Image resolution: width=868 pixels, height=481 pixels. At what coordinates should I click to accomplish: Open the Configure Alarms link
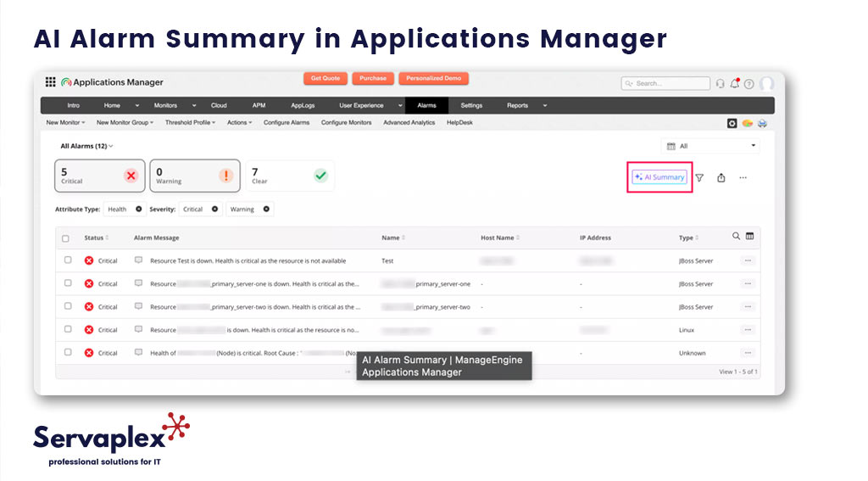pos(287,122)
